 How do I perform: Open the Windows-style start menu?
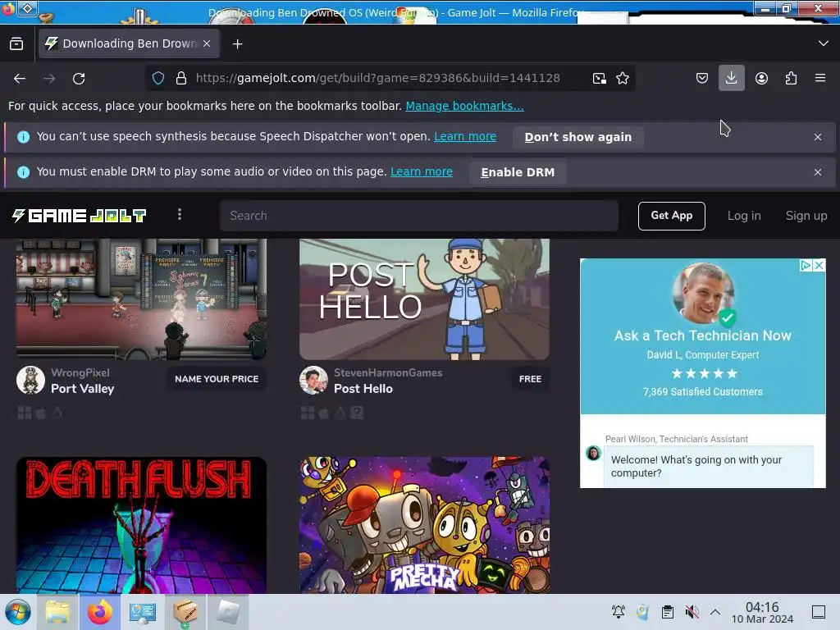18,612
